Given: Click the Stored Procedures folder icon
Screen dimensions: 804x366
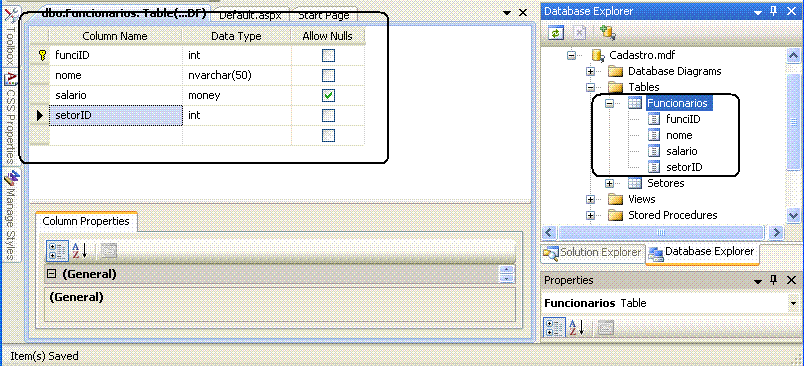Looking at the screenshot, I should tap(615, 215).
